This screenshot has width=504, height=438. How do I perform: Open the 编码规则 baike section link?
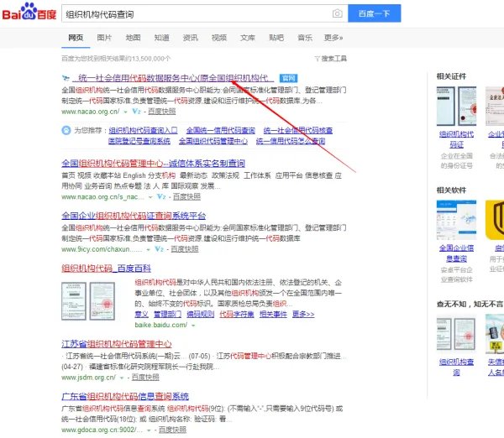click(x=200, y=314)
